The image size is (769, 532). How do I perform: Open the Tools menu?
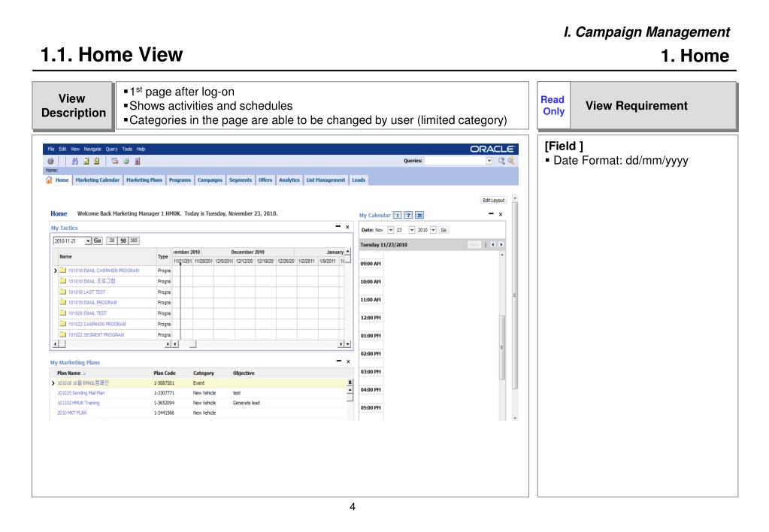click(x=127, y=149)
